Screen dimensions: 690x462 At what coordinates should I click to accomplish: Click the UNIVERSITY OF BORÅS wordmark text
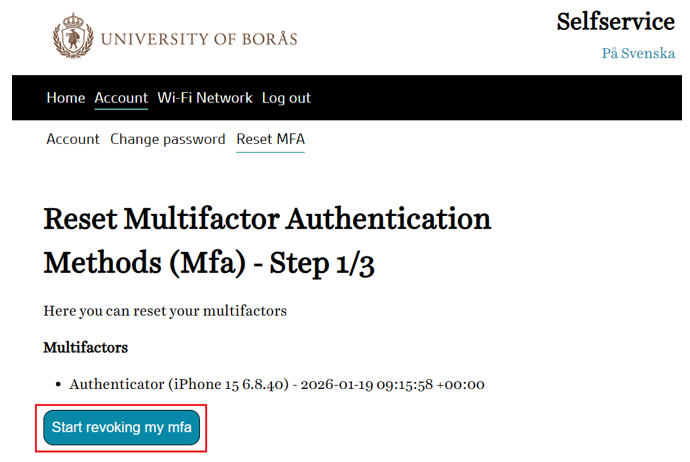(x=198, y=40)
